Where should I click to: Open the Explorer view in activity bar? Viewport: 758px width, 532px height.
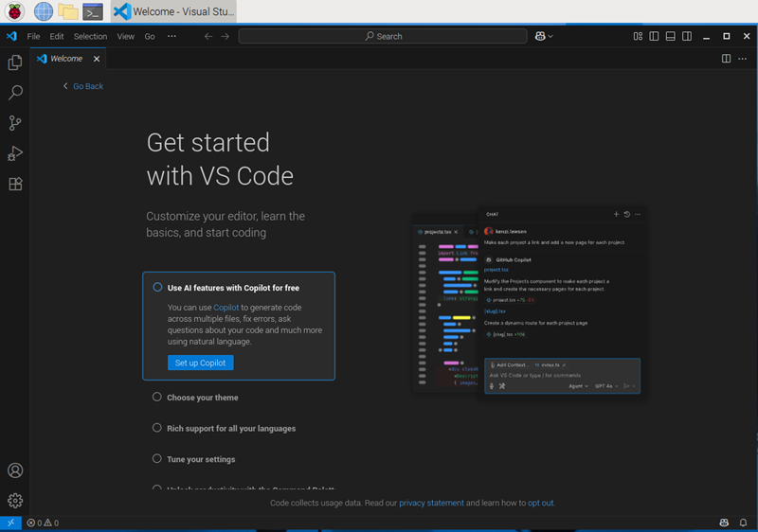(x=15, y=62)
